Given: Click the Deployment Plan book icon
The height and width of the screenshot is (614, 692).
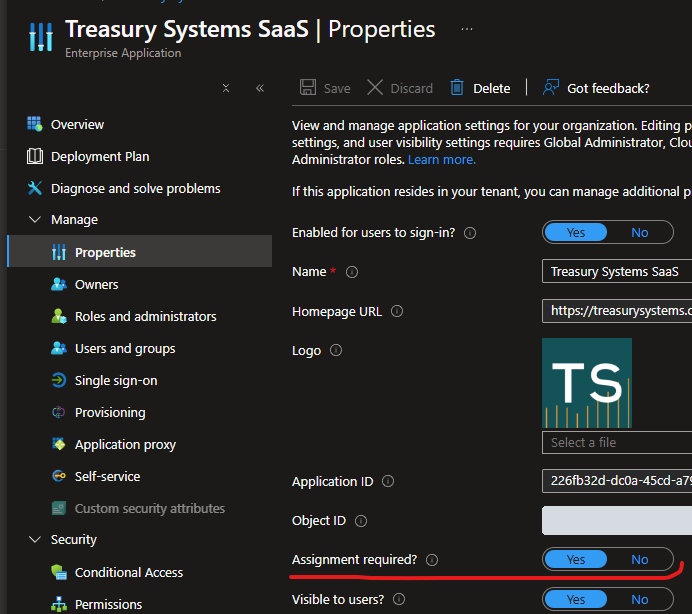Looking at the screenshot, I should click(x=35, y=156).
